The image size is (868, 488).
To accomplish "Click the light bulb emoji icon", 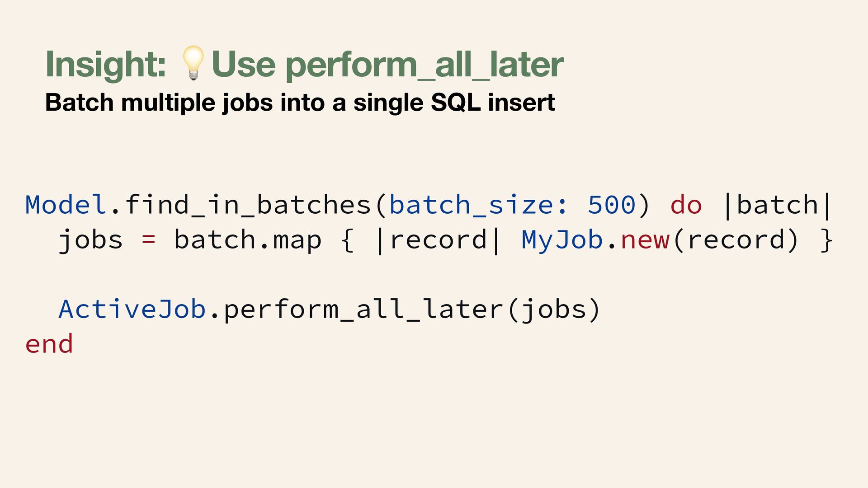I will [193, 63].
